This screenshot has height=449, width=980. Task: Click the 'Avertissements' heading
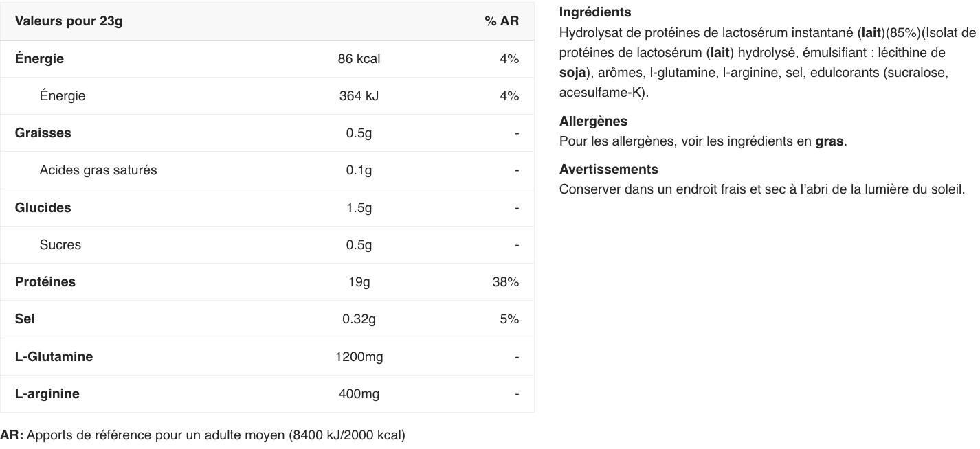[608, 170]
